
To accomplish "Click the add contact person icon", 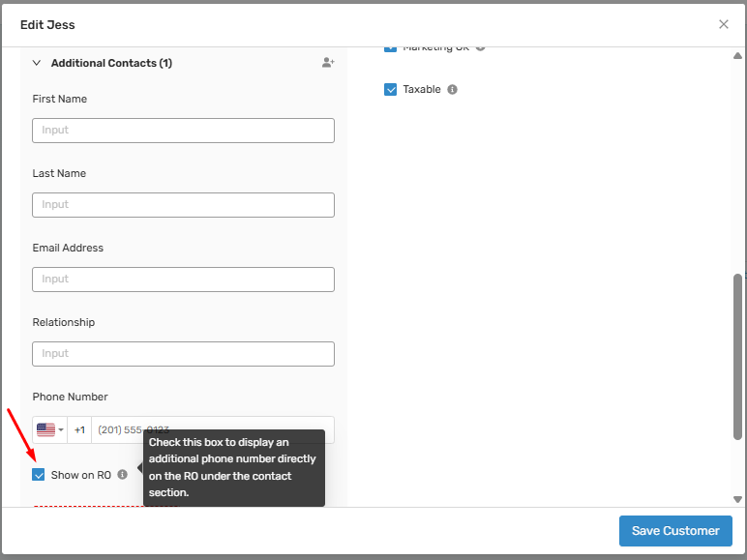I will [x=328, y=62].
